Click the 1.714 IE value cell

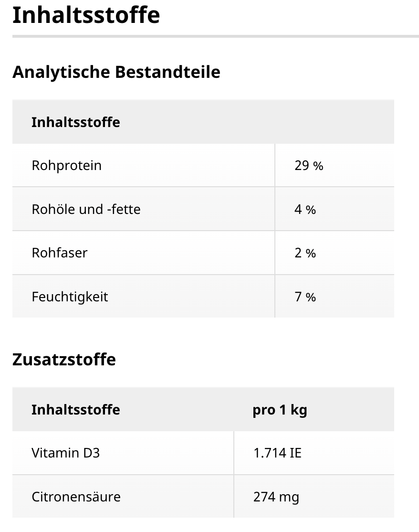click(277, 453)
